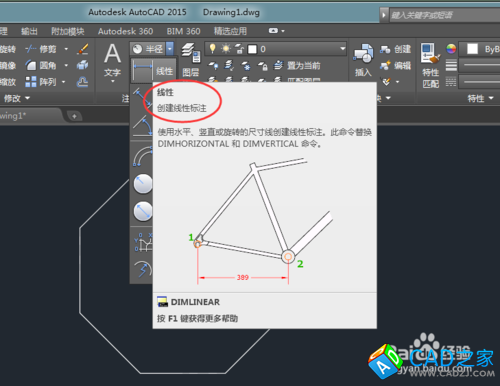This screenshot has width=500, height=386.
Task: Toggle the layer on/off lightbulb
Action: [x=212, y=49]
